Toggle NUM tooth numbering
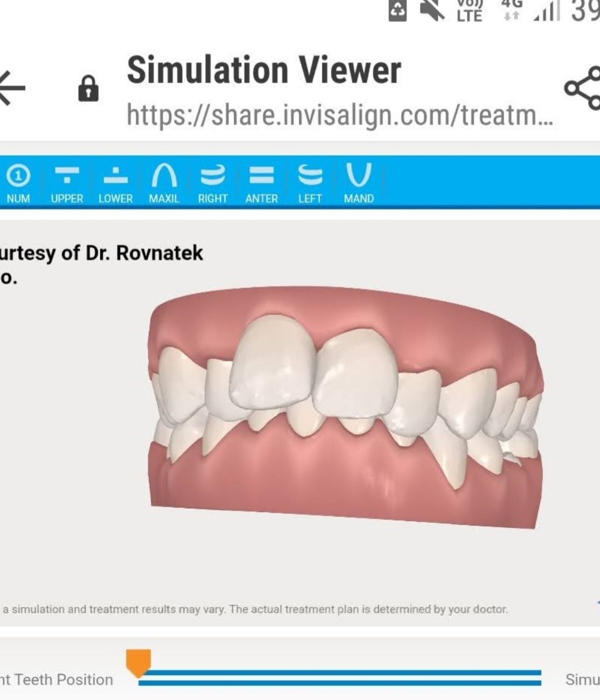Image resolution: width=600 pixels, height=700 pixels. coord(18,183)
